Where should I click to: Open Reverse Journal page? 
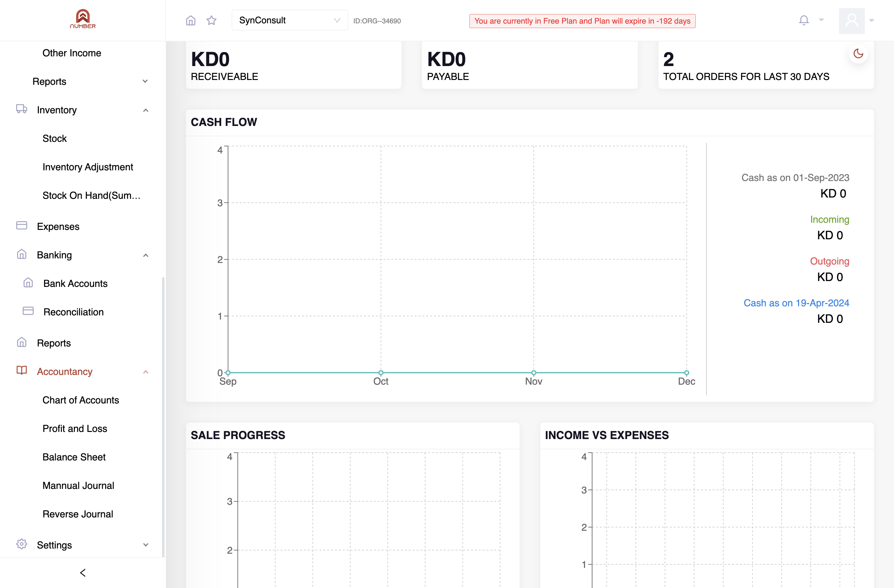[x=78, y=514]
